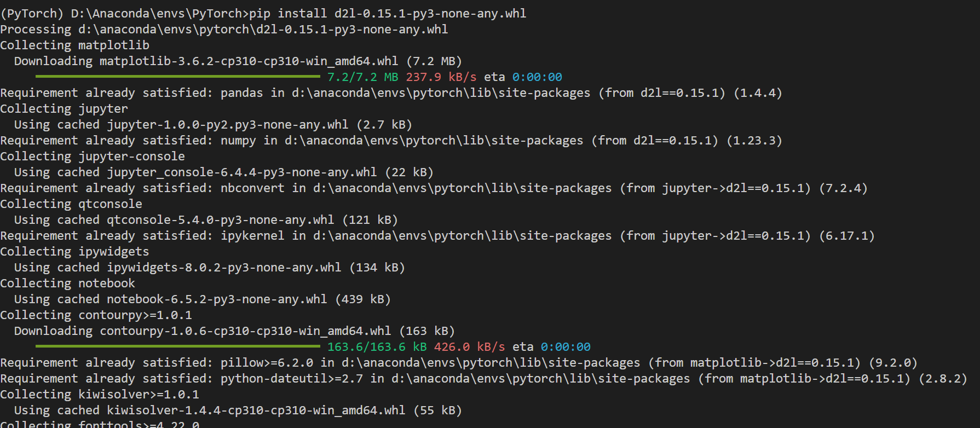Click the 'Processing d:\anaconda' path line

click(x=224, y=29)
